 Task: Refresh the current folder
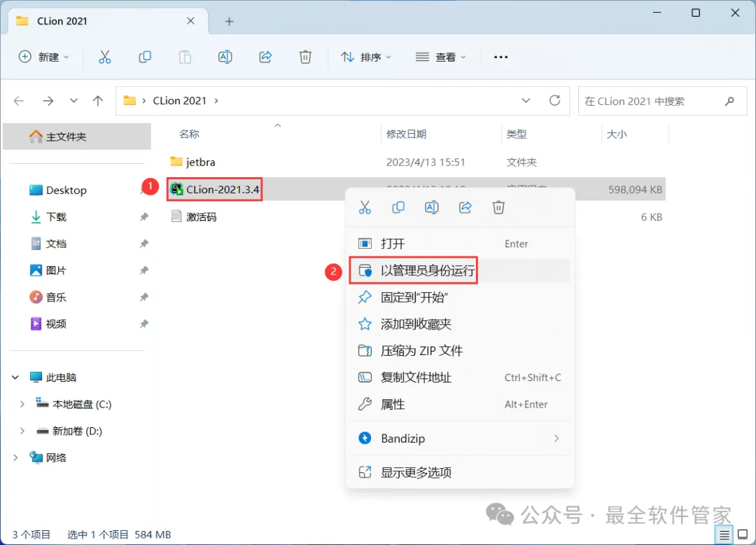[x=555, y=100]
